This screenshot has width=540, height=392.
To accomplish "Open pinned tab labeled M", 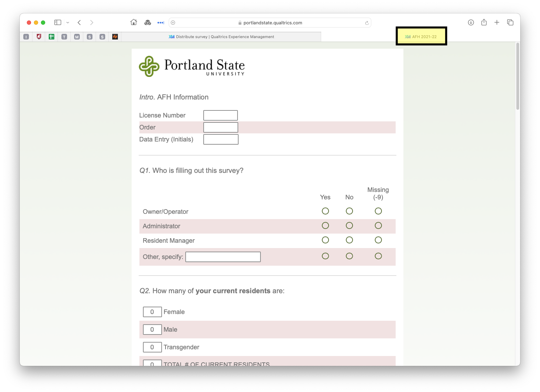I will (x=77, y=37).
